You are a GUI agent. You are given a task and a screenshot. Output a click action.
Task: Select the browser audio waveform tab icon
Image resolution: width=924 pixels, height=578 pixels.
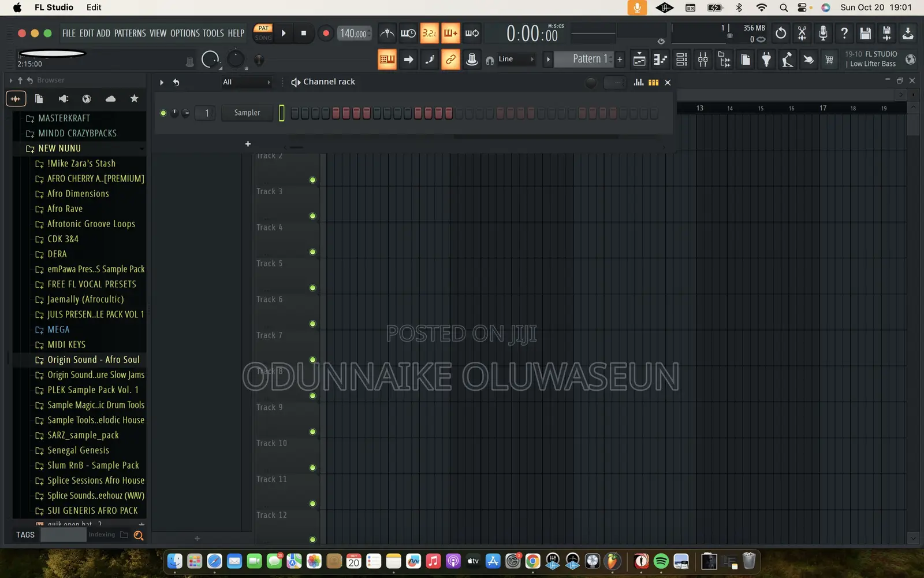(x=16, y=99)
